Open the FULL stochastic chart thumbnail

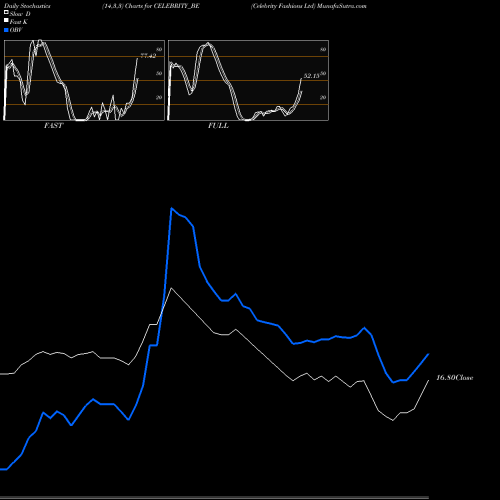click(x=248, y=80)
